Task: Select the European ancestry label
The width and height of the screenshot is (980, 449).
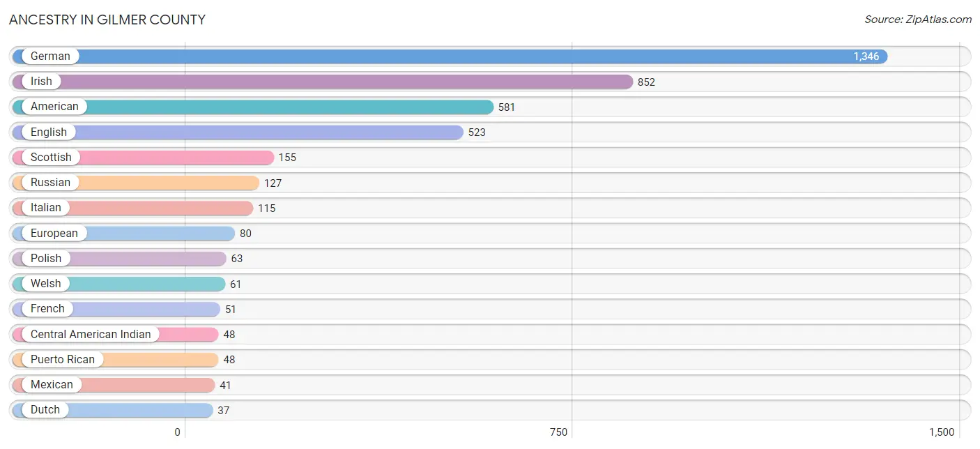Action: 54,234
